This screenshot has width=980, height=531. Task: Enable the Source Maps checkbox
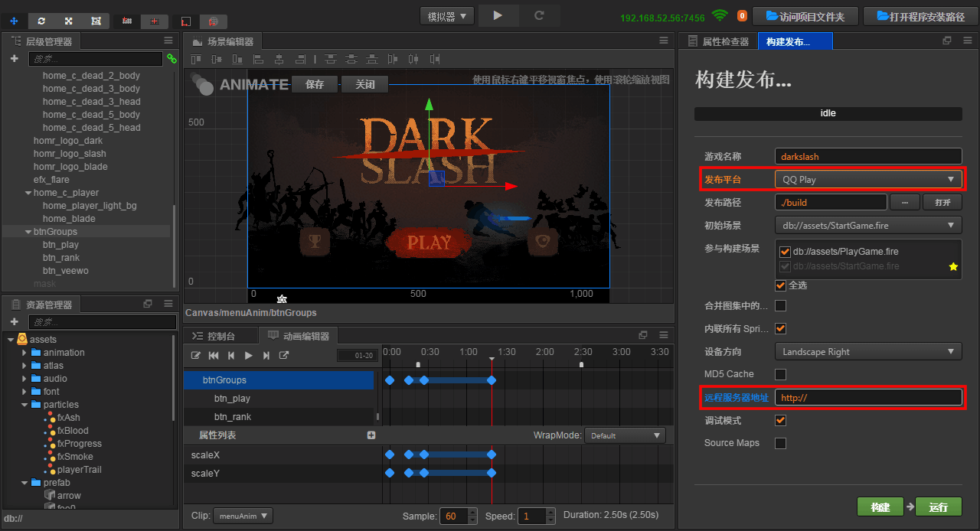[780, 443]
